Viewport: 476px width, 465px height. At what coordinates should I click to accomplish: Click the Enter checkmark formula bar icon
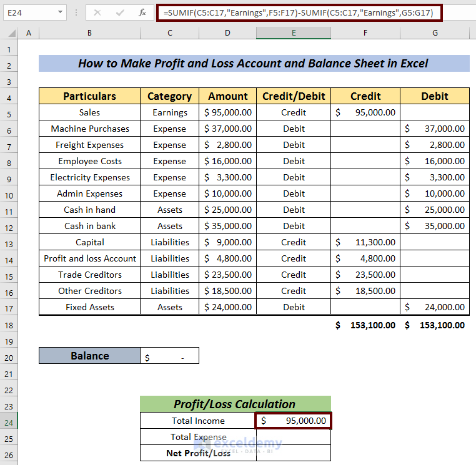pos(120,12)
